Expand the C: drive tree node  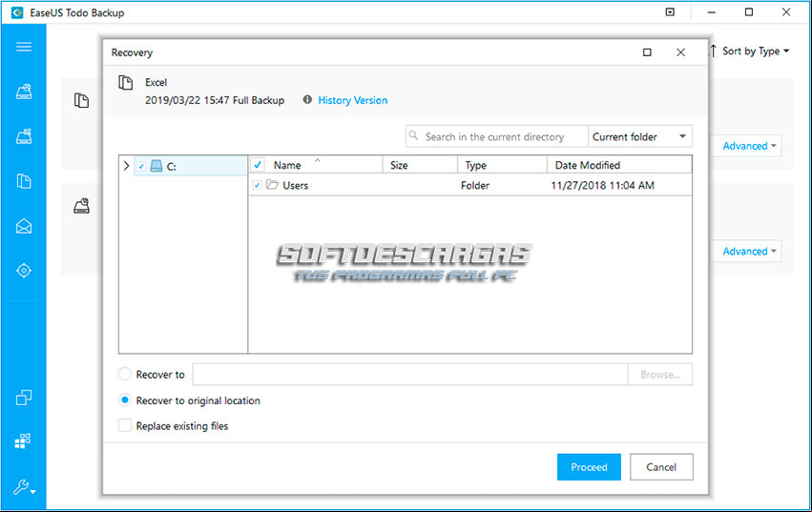coord(126,166)
